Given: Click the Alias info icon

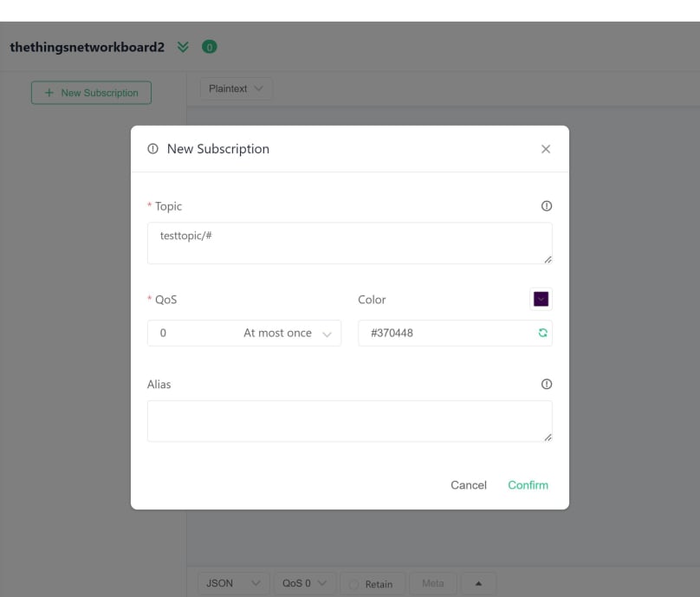Looking at the screenshot, I should point(548,384).
